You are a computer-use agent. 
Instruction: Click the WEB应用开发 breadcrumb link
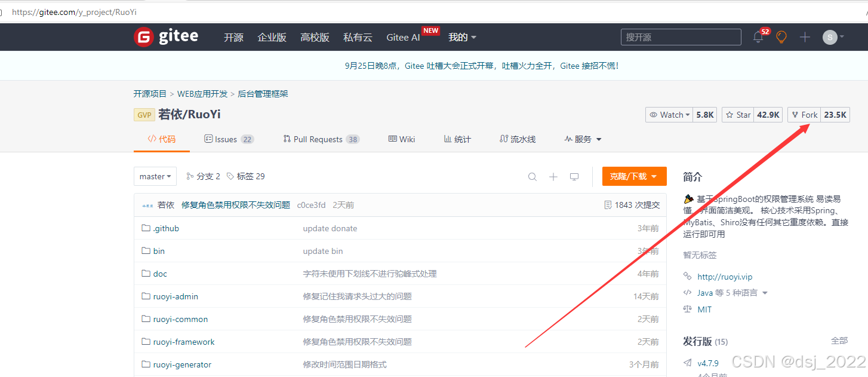click(x=202, y=94)
